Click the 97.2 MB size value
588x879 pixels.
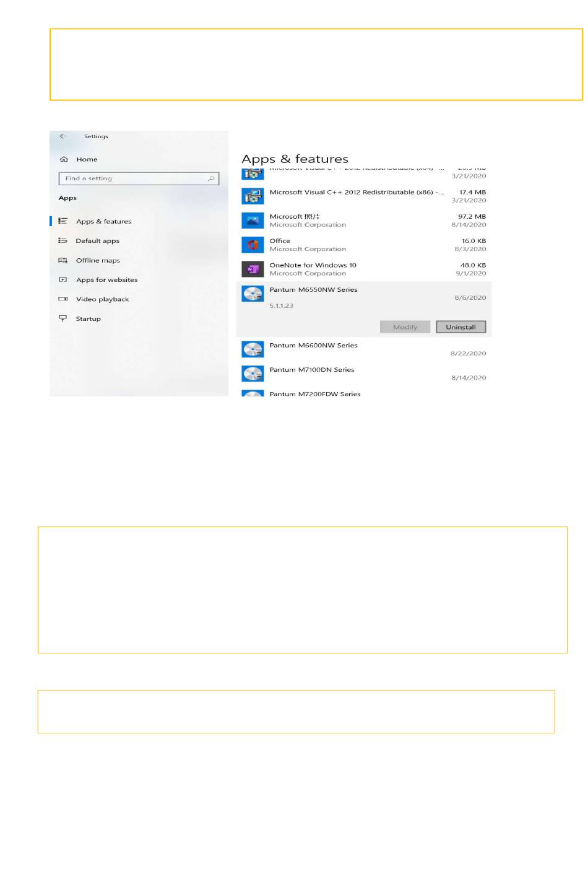coord(472,217)
